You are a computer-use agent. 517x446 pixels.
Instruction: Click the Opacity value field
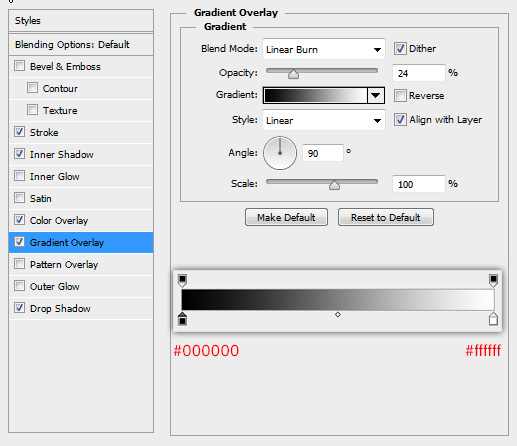(x=419, y=73)
